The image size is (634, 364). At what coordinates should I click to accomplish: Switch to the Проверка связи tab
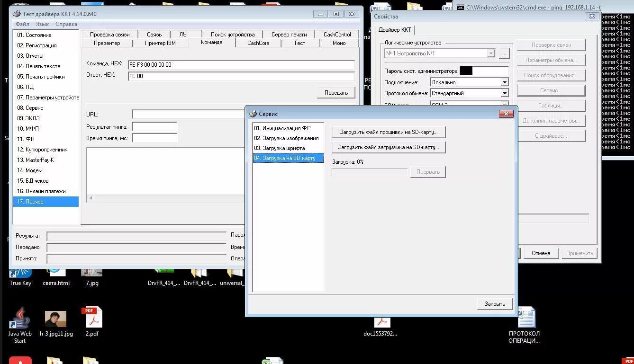110,35
